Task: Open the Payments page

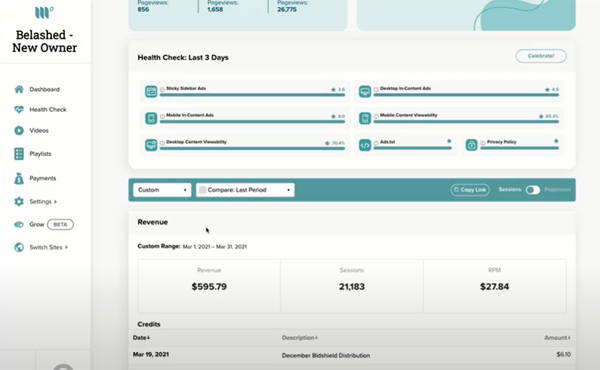Action: [x=42, y=178]
